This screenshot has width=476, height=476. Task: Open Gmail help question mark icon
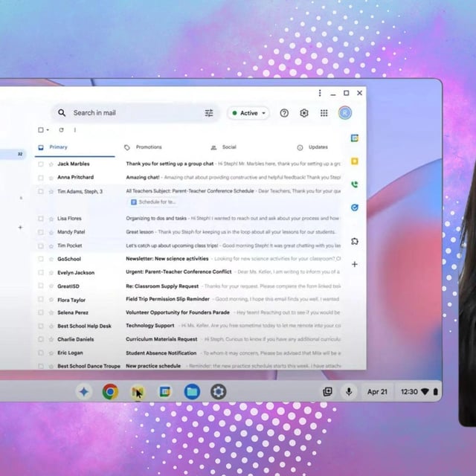pyautogui.click(x=284, y=113)
